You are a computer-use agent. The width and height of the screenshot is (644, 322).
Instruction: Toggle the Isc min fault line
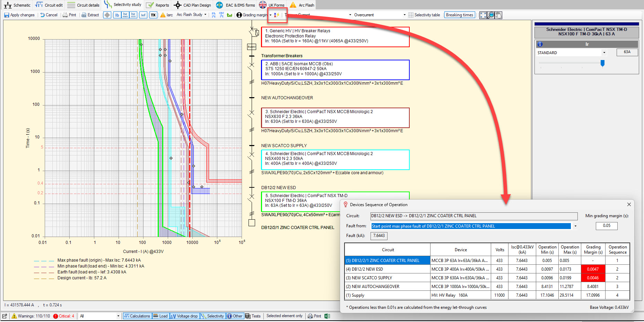(x=133, y=15)
